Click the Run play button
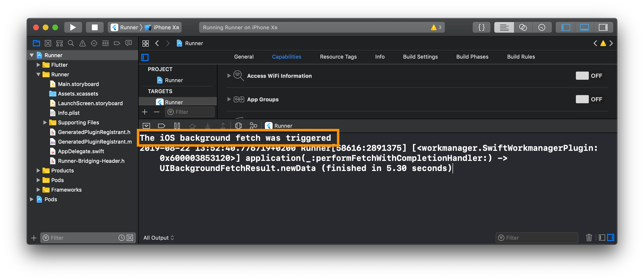 click(x=73, y=27)
